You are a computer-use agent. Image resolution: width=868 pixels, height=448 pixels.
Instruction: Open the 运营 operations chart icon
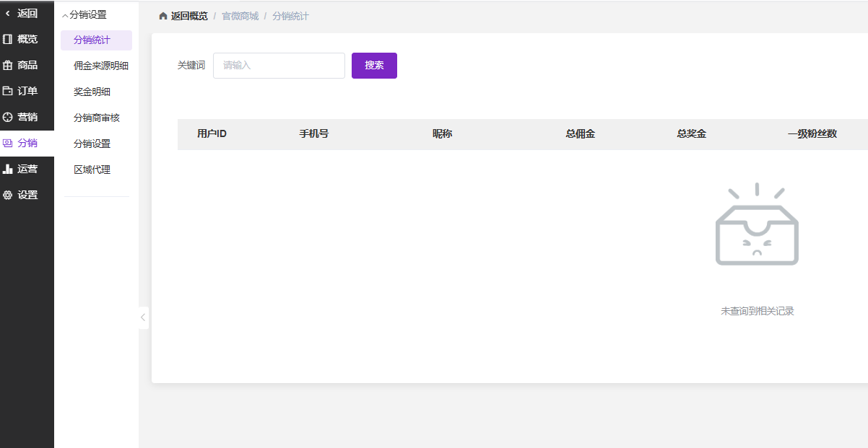pyautogui.click(x=8, y=169)
